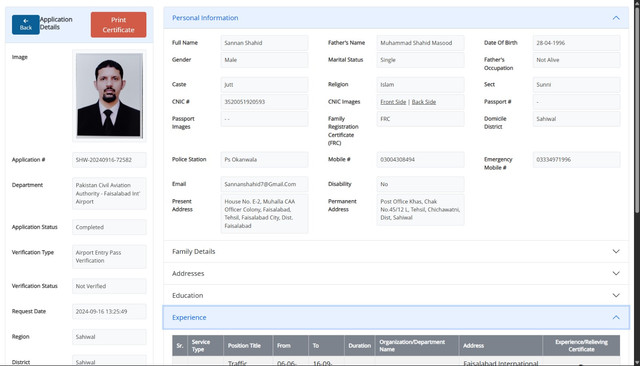
Task: Click the Father's Name field
Action: (x=420, y=43)
